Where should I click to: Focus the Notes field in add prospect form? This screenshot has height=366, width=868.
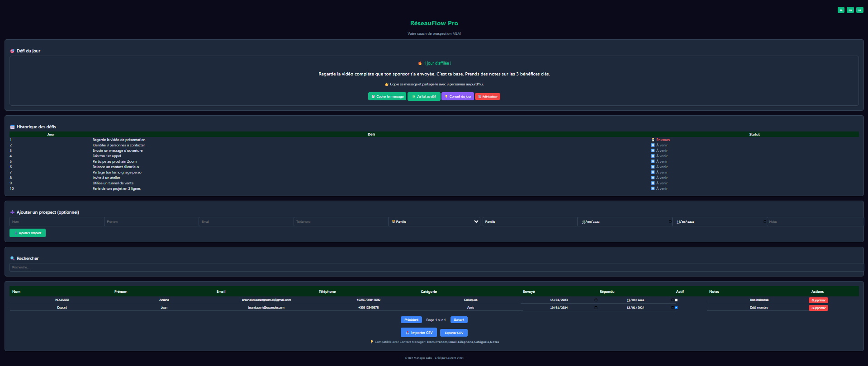click(x=815, y=221)
